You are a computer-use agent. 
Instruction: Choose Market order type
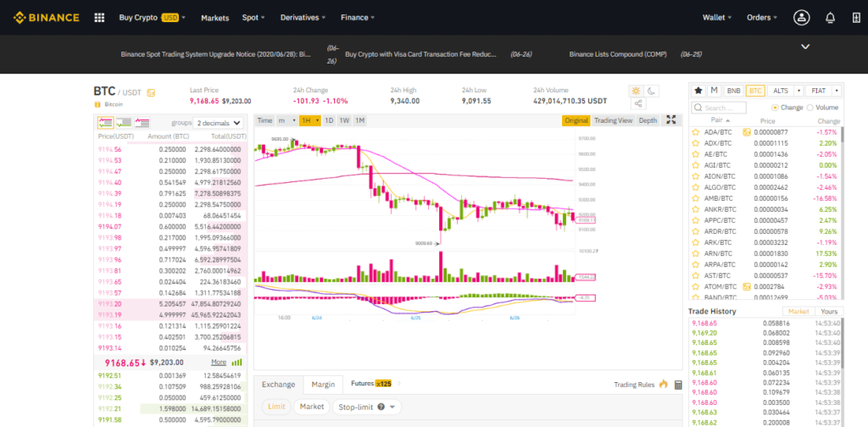(x=312, y=407)
